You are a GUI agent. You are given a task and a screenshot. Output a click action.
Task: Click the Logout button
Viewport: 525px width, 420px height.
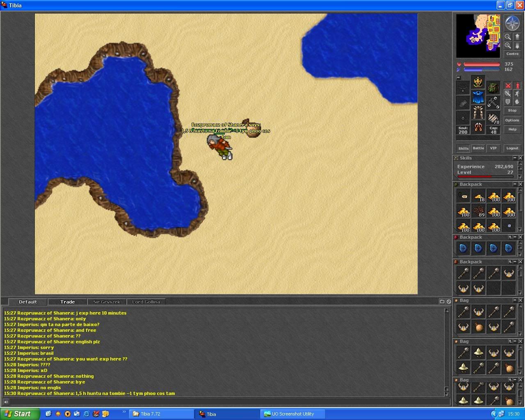click(x=512, y=148)
